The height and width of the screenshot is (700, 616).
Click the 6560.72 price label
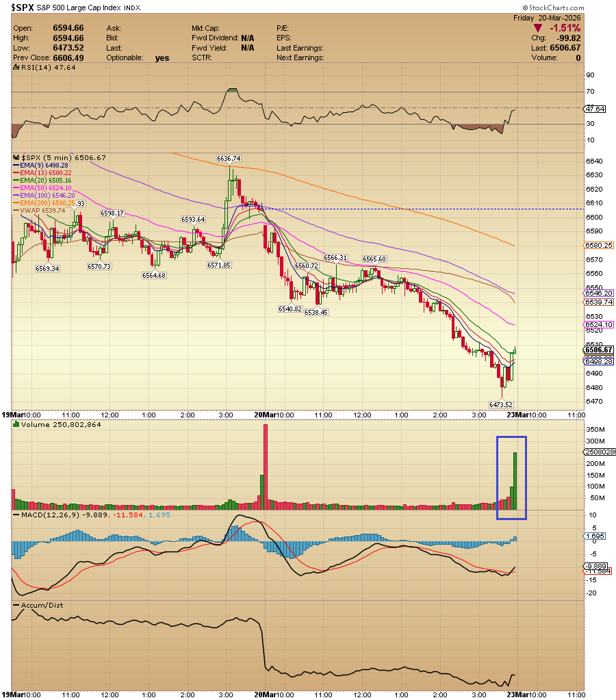coord(307,265)
